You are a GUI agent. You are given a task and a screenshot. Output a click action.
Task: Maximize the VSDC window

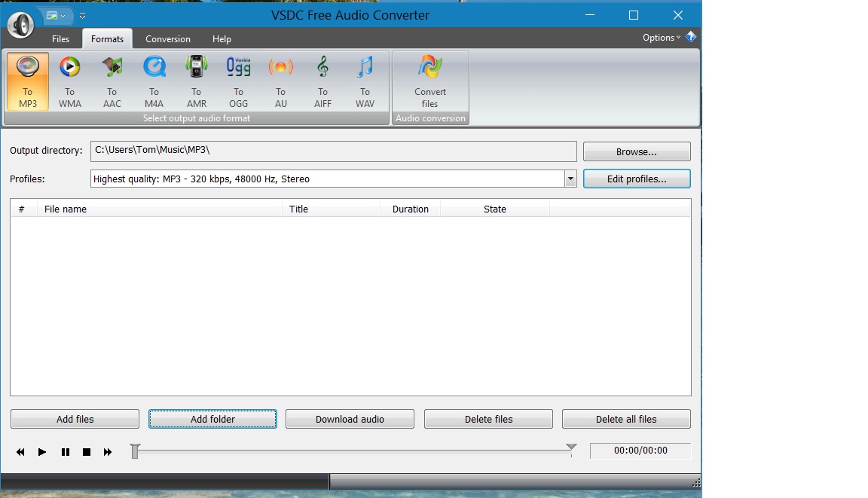coord(634,15)
